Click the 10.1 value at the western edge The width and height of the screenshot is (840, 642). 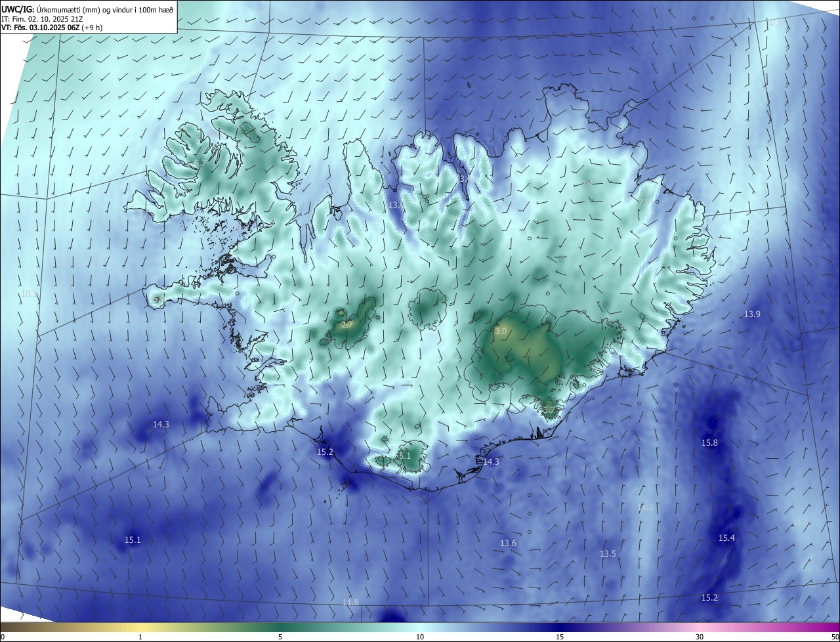tap(30, 294)
